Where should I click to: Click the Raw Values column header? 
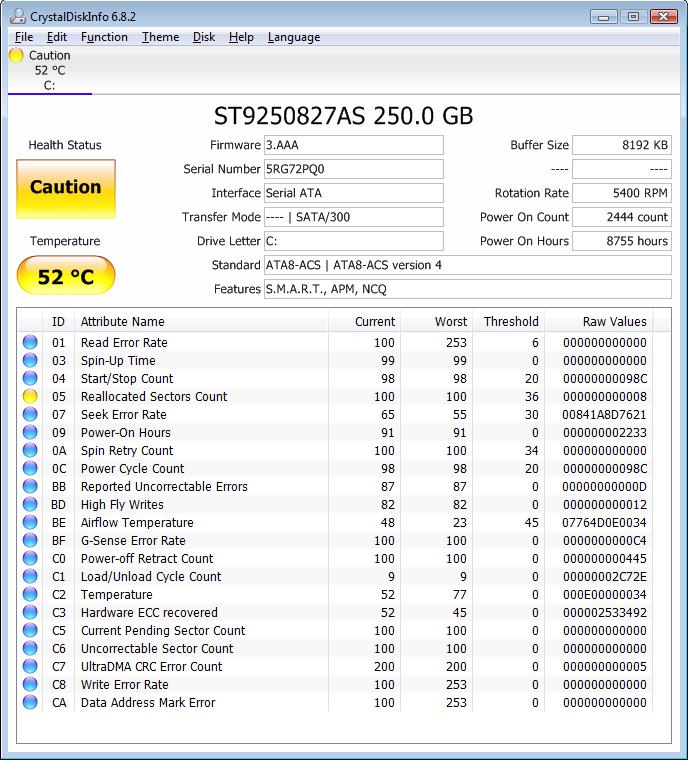[599, 321]
